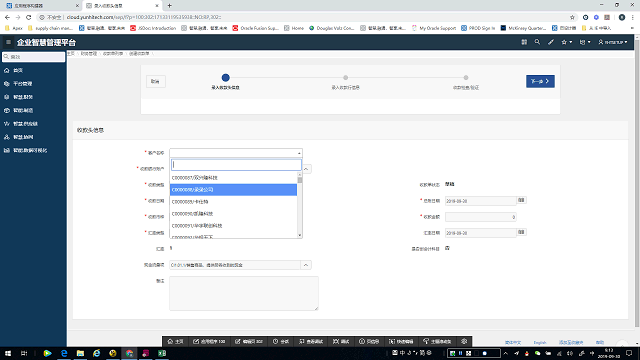Open calendar picker for second 2019-09-20 date
Screen dimensions: 640x360
coord(521,232)
